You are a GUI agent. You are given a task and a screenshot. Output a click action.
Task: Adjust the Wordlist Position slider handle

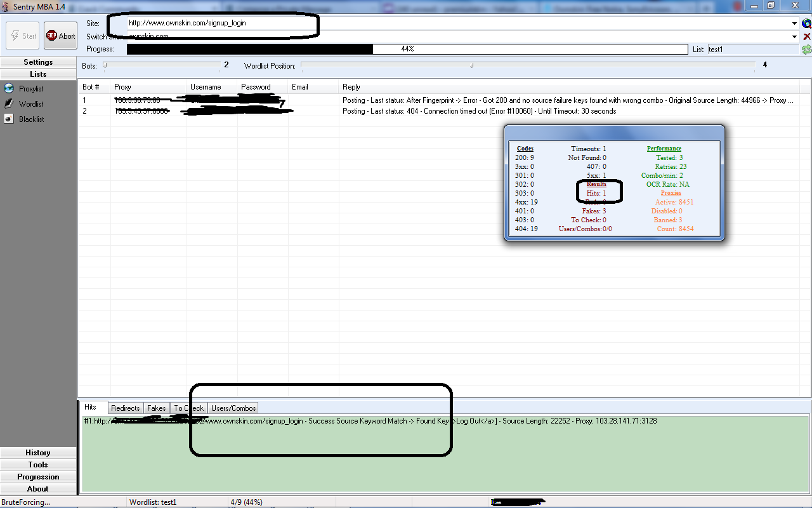point(471,65)
